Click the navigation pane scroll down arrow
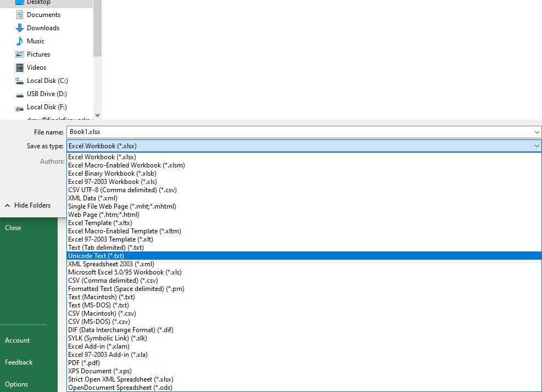The image size is (542, 392). 98,115
